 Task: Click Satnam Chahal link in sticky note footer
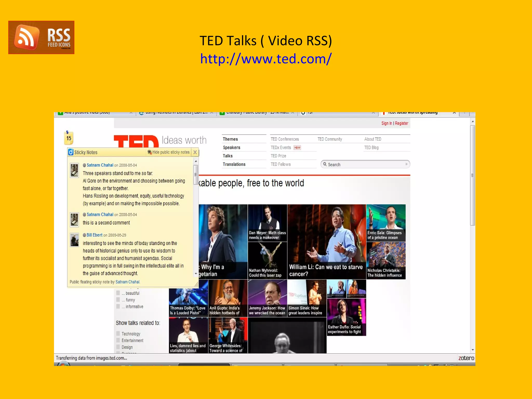point(128,282)
